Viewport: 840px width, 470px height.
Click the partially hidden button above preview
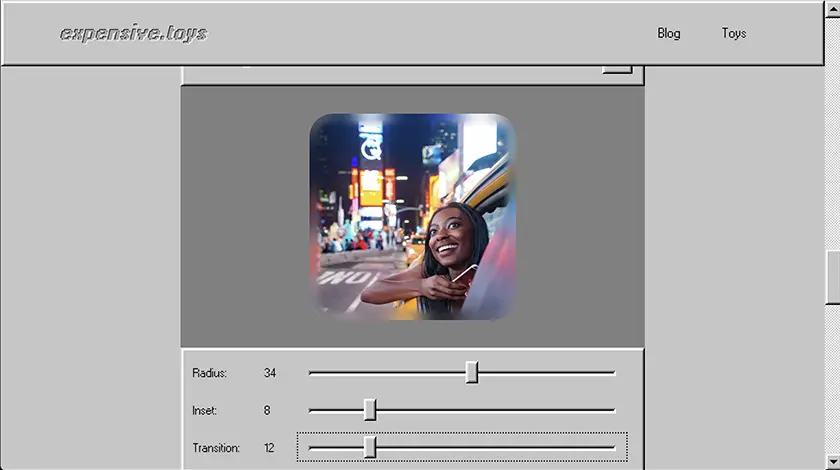(617, 69)
